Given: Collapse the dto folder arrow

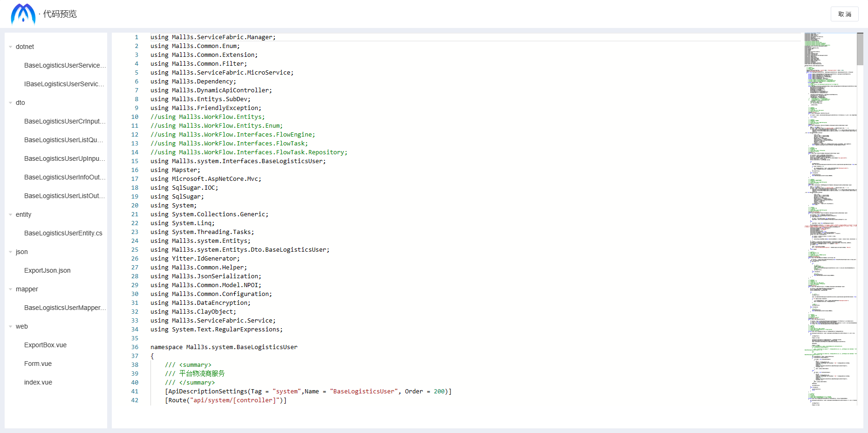Looking at the screenshot, I should point(11,103).
